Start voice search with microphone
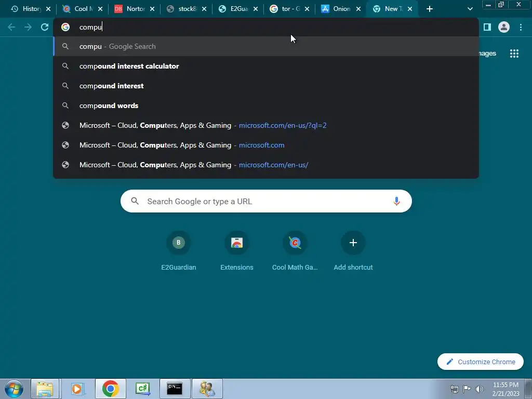532x399 pixels. 396,201
